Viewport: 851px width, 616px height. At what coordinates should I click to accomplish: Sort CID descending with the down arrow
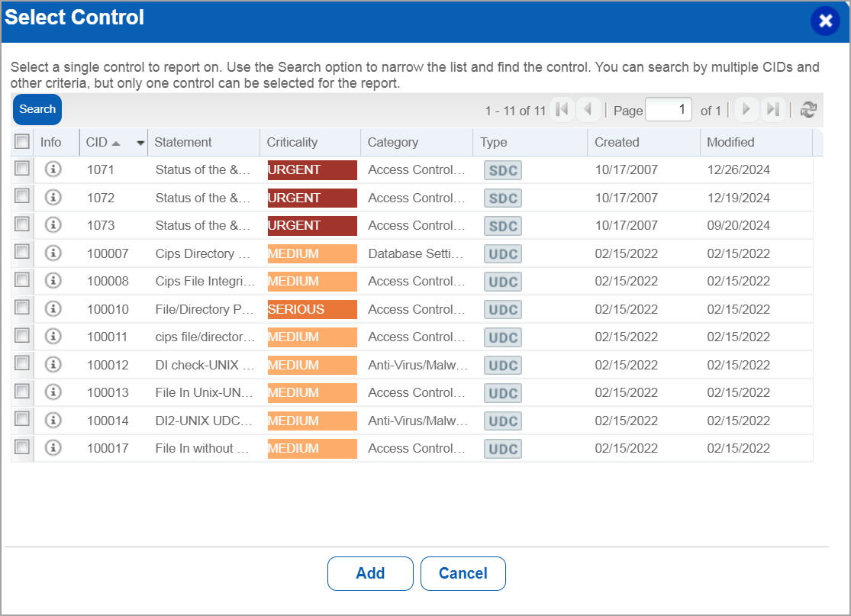[x=140, y=143]
